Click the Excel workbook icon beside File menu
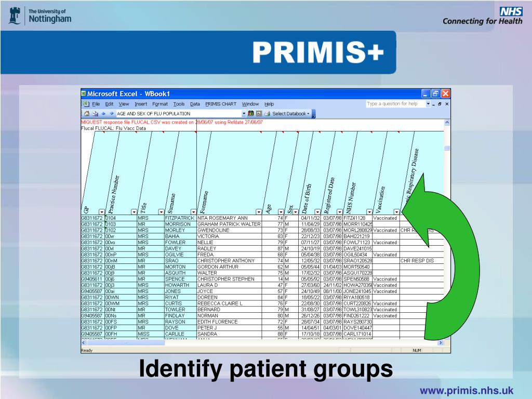Image resolution: width=532 pixels, height=399 pixels. coord(86,104)
